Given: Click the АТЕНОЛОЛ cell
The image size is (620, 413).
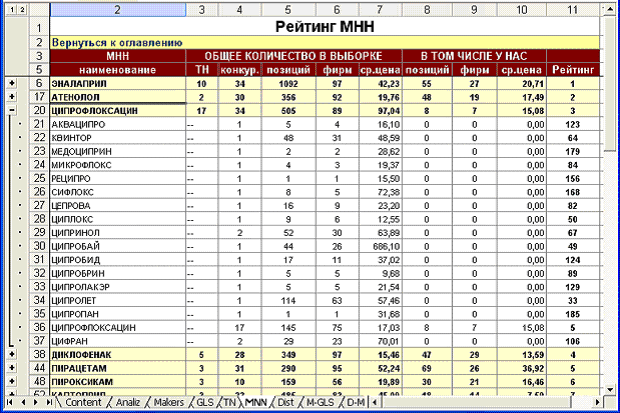Looking at the screenshot, I should click(118, 97).
